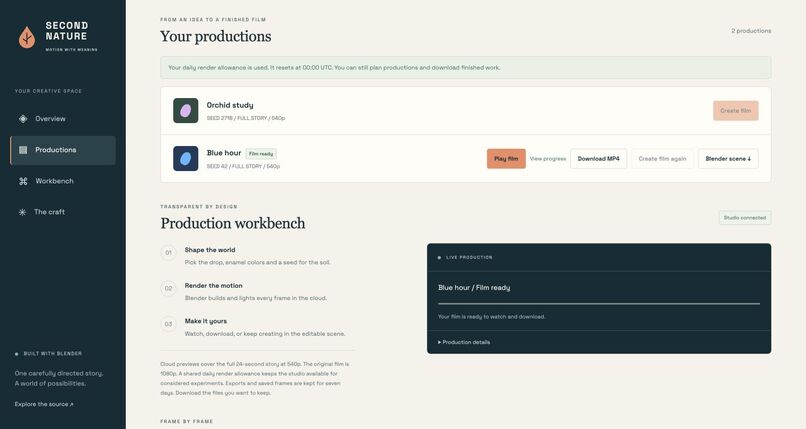
Task: Follow the Explore the source link
Action: tap(44, 404)
